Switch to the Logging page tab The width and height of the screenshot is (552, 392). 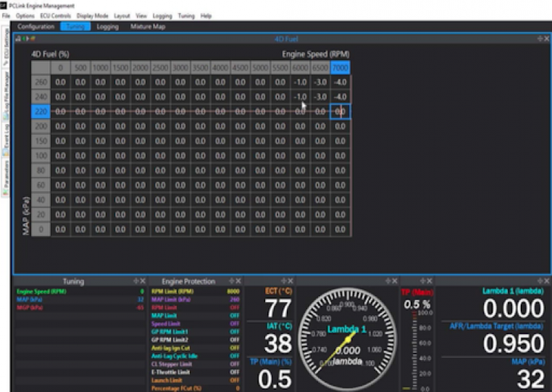108,26
